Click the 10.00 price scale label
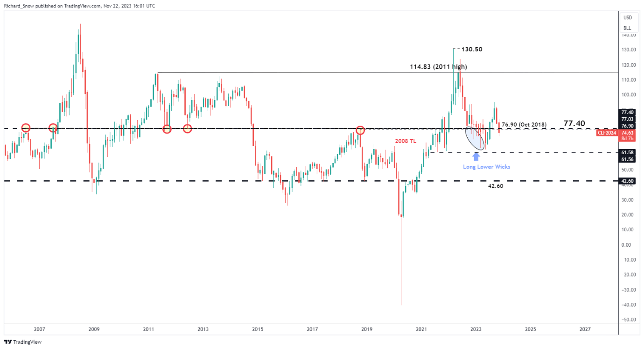The height and width of the screenshot is (349, 644). click(x=627, y=230)
